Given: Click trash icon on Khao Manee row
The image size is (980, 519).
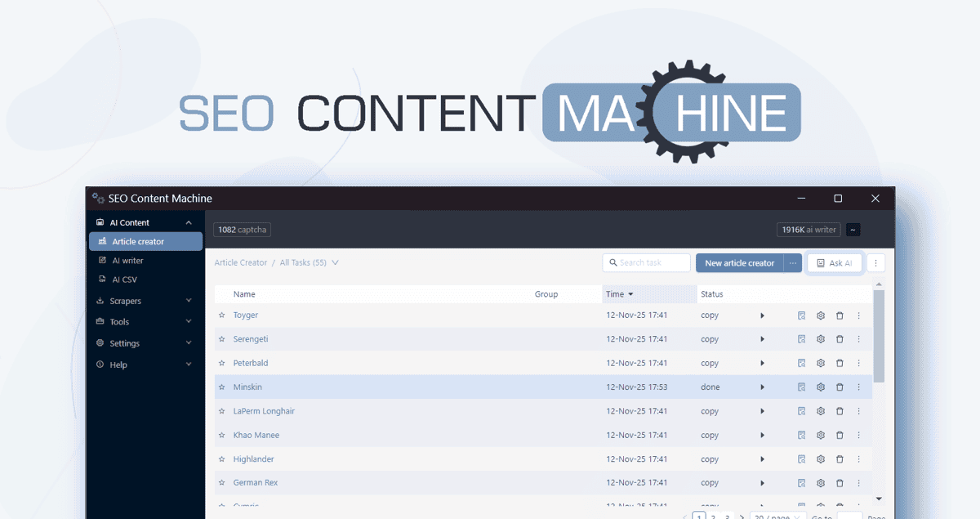Looking at the screenshot, I should 840,435.
